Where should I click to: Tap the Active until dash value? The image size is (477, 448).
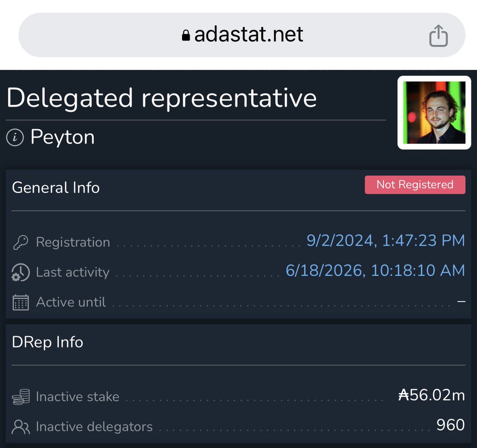point(461,302)
